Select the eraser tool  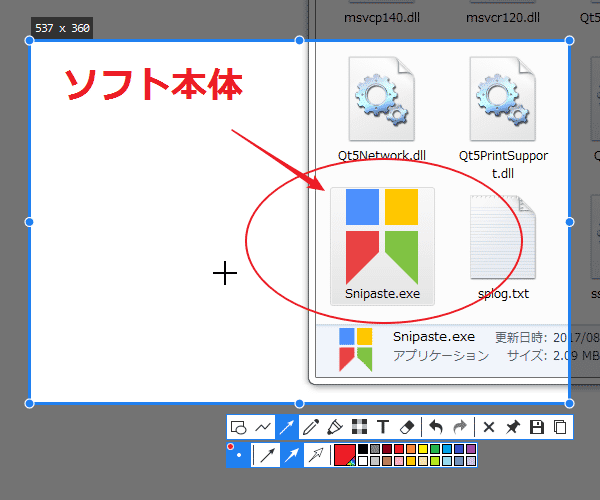(407, 427)
